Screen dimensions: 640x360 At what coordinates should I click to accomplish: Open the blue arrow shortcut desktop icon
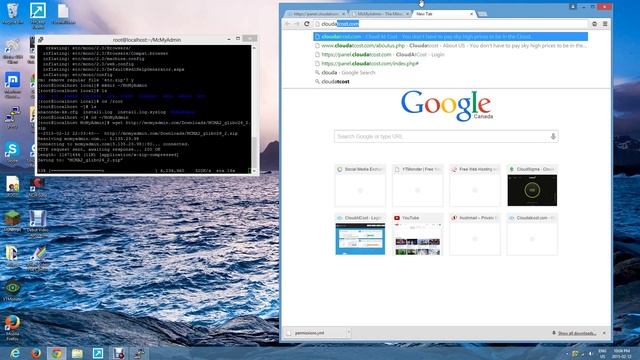[38, 16]
